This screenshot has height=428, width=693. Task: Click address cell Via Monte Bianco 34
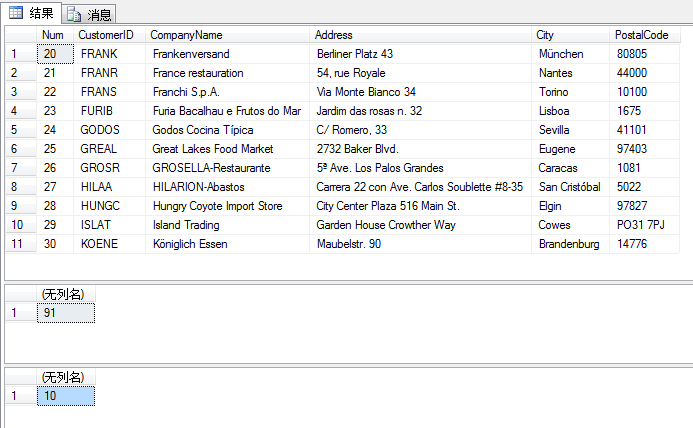click(x=420, y=92)
